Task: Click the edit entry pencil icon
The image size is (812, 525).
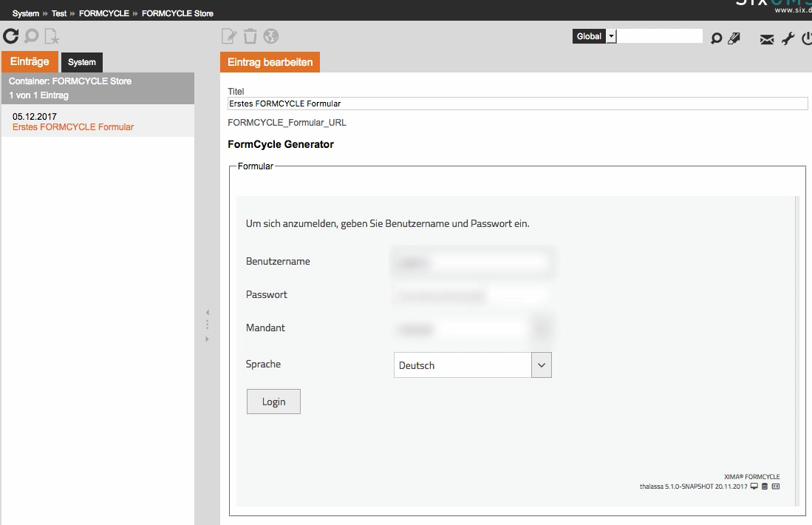Action: coord(229,35)
